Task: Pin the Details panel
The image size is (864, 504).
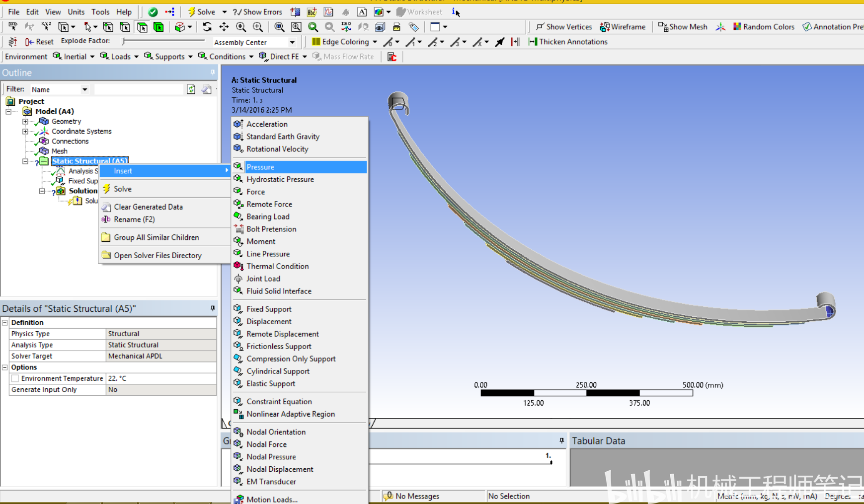Action: point(213,308)
